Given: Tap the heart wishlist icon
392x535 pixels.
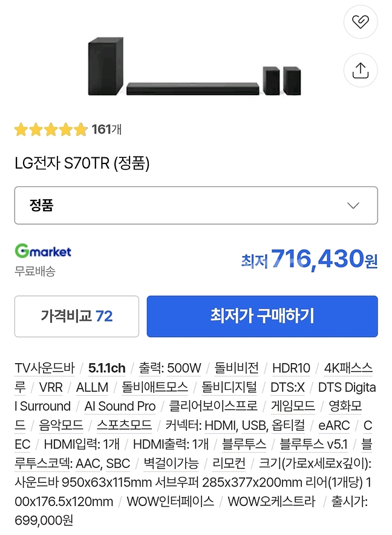Looking at the screenshot, I should (x=360, y=23).
